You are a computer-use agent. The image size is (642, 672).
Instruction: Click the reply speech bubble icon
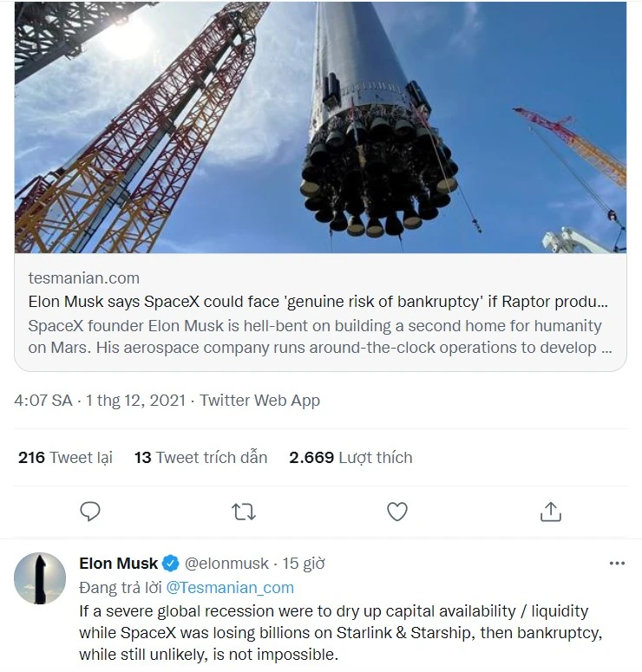[x=90, y=512]
